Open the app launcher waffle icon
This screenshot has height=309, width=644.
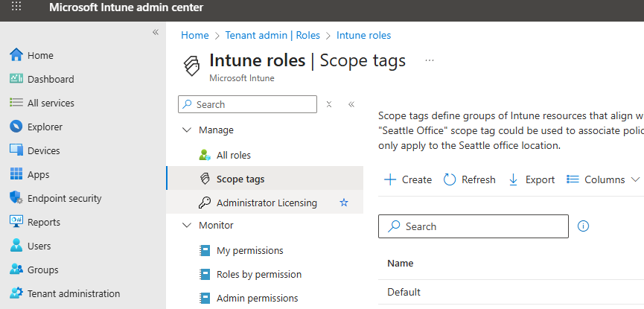pyautogui.click(x=16, y=7)
